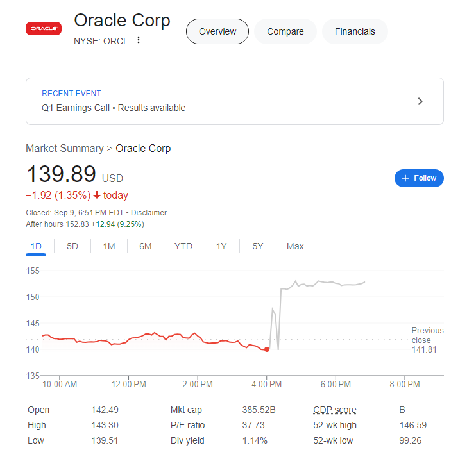This screenshot has height=450, width=476.
Task: Open the Compare tab
Action: 285,31
